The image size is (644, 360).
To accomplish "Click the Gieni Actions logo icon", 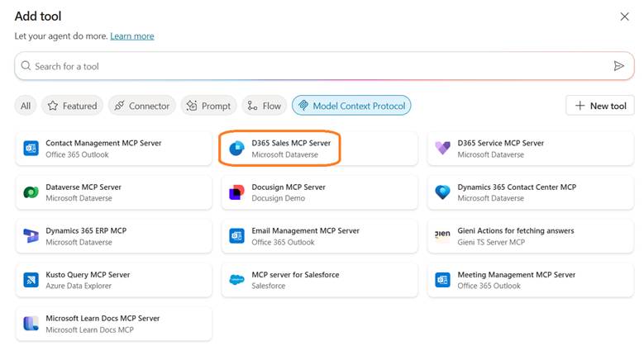I will [443, 235].
